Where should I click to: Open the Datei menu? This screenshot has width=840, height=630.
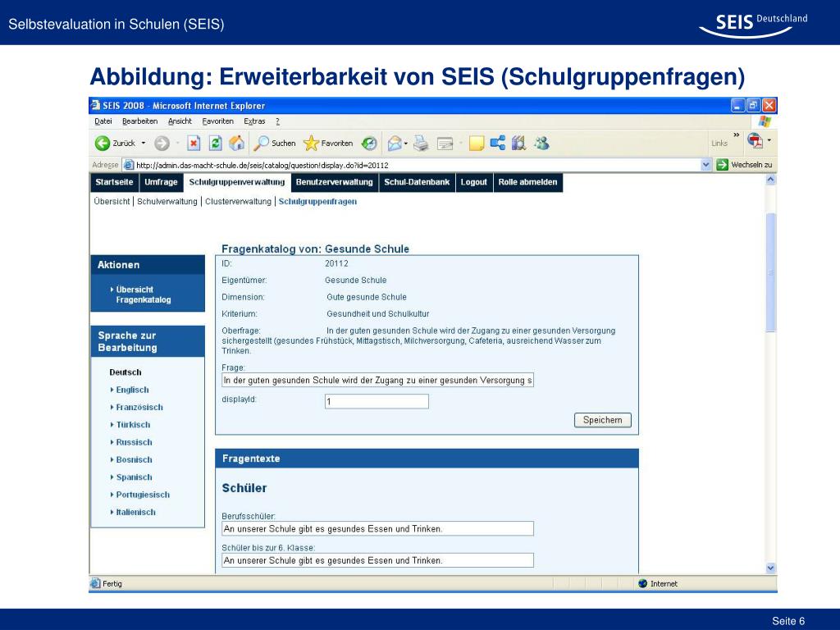103,121
